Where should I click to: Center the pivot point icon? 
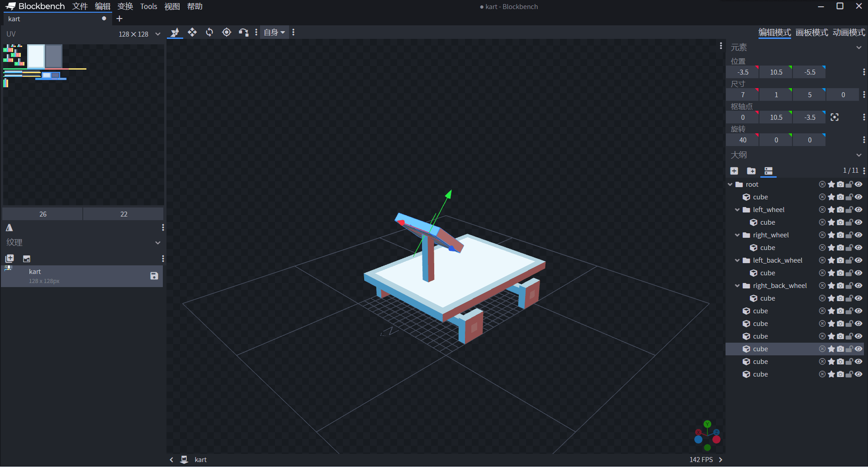tap(835, 118)
